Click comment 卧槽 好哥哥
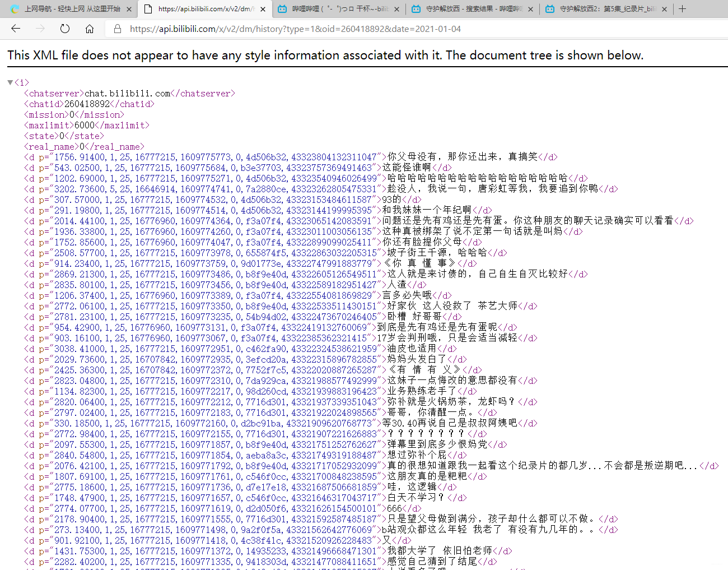 [x=242, y=317]
